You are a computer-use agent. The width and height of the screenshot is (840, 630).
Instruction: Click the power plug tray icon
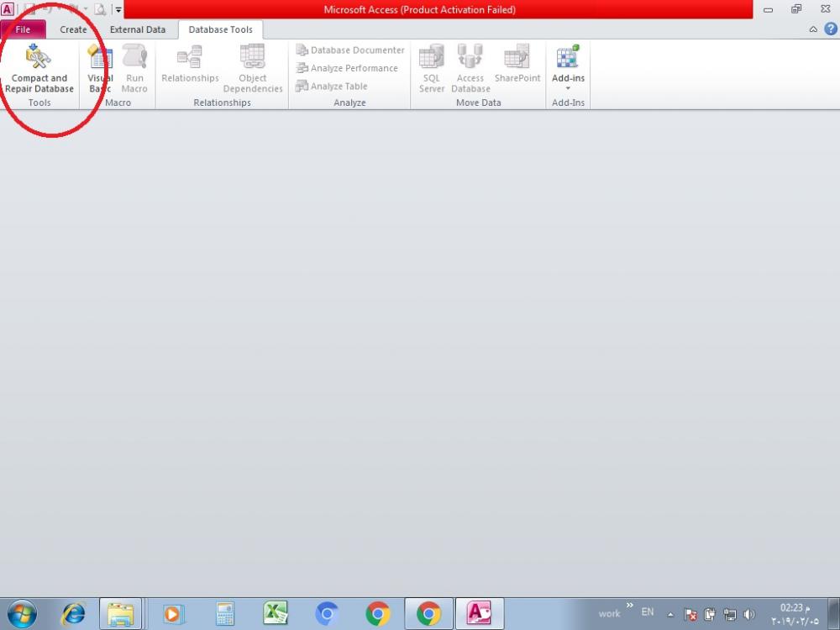[x=710, y=615]
